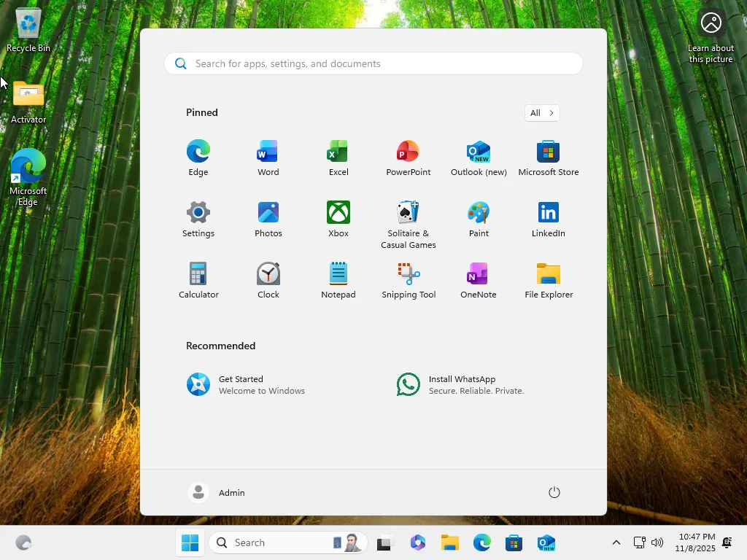The image size is (747, 560).
Task: Open the widgets icon on taskbar
Action: point(23,542)
